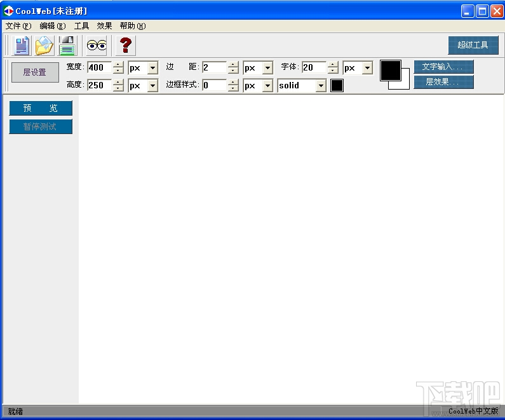
Task: Expand the 边框样式 unit px dropdown
Action: tap(267, 86)
